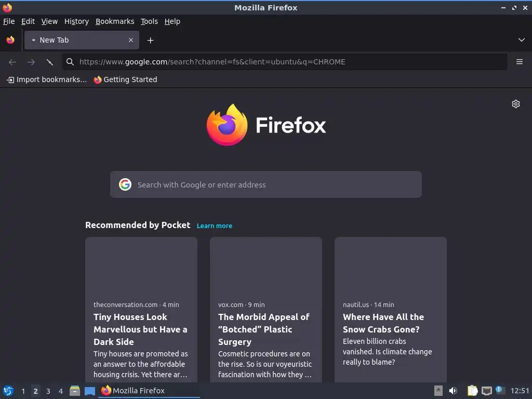Open Morbid Appeal of Botched Plastic Surgery article
532x399 pixels.
(263, 329)
